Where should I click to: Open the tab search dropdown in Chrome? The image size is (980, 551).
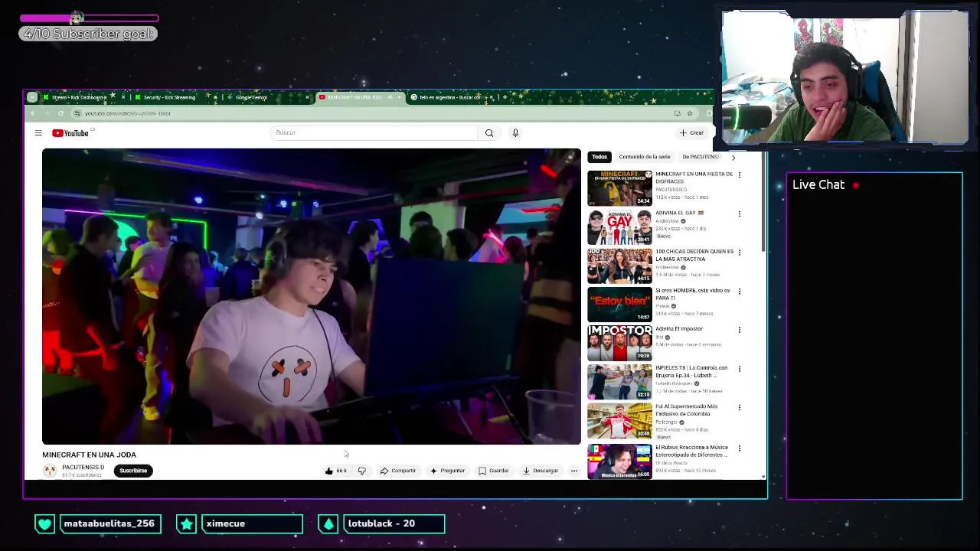tap(31, 97)
